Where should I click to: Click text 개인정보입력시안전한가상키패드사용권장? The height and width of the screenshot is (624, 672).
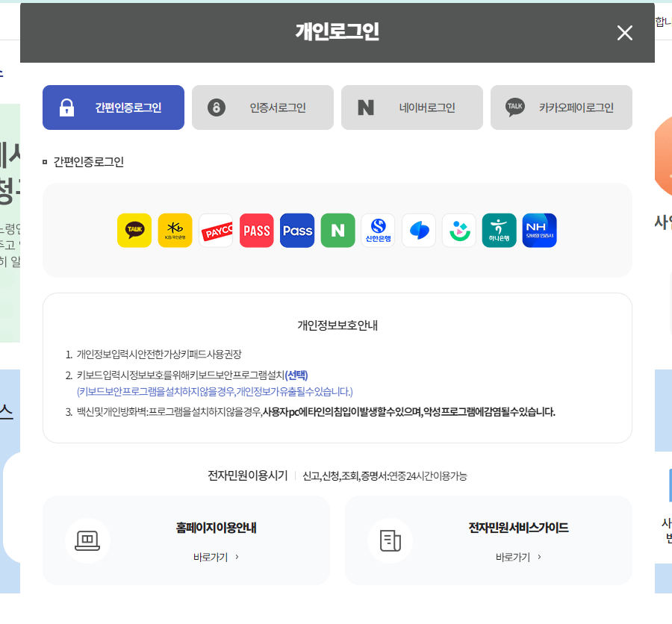159,355
